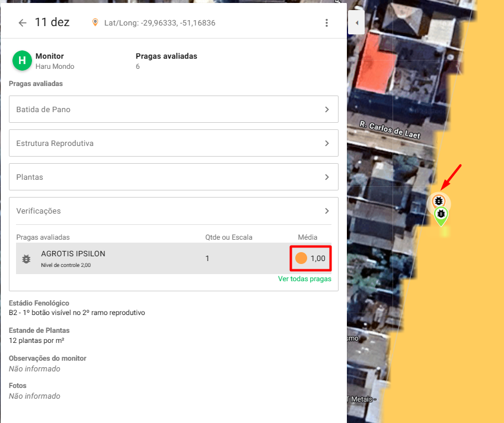Click the location pin icon before Lat/Long
The height and width of the screenshot is (423, 504).
pos(95,23)
